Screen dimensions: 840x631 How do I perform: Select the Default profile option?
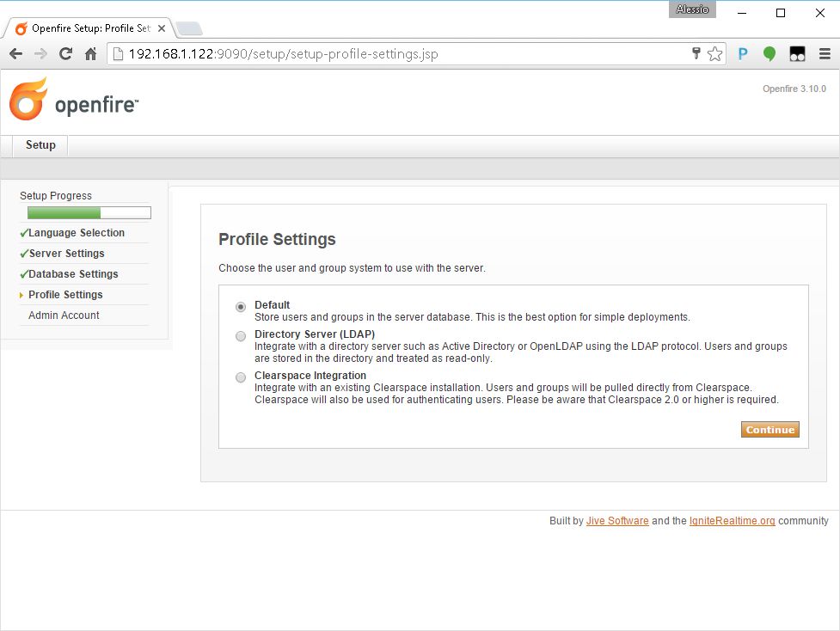pyautogui.click(x=241, y=307)
